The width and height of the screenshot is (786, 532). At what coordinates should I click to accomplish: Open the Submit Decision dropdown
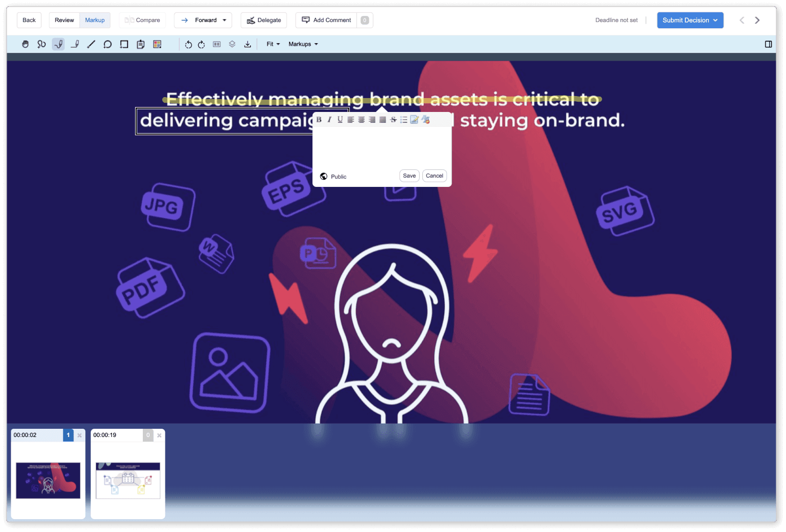click(690, 20)
